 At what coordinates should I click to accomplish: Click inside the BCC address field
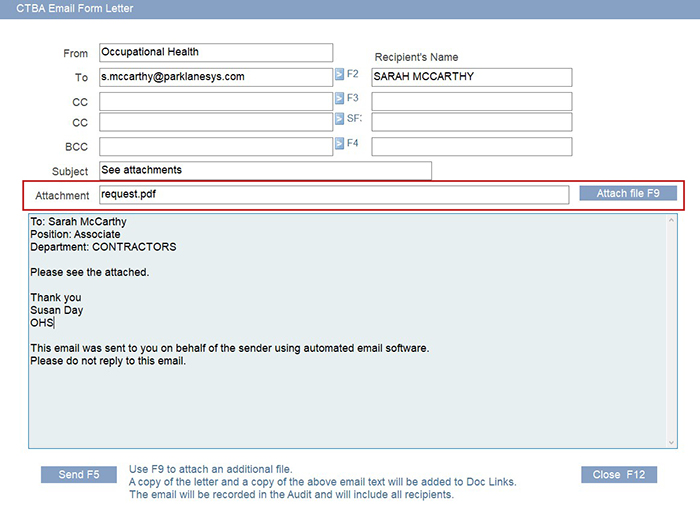pyautogui.click(x=215, y=147)
